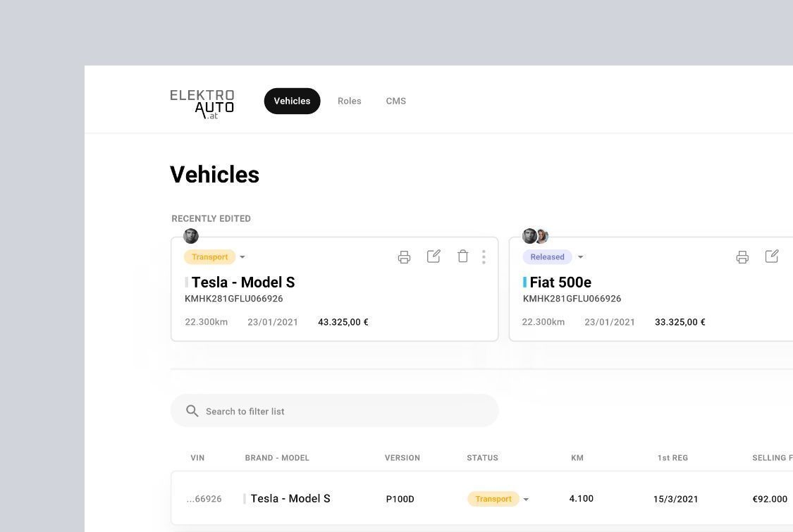Viewport: 793px width, 532px height.
Task: Select the Fiat 500e card VIN text
Action: 572,299
